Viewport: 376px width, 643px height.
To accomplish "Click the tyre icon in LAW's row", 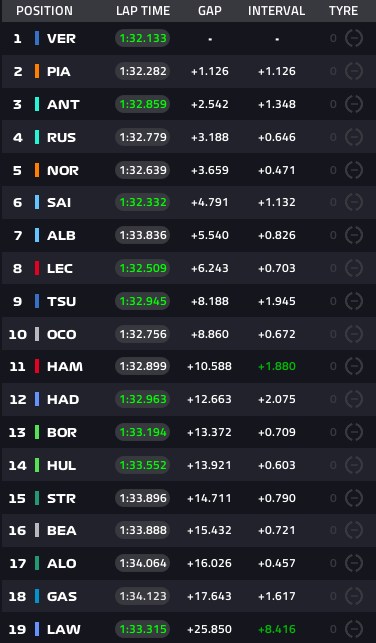I will [353, 629].
